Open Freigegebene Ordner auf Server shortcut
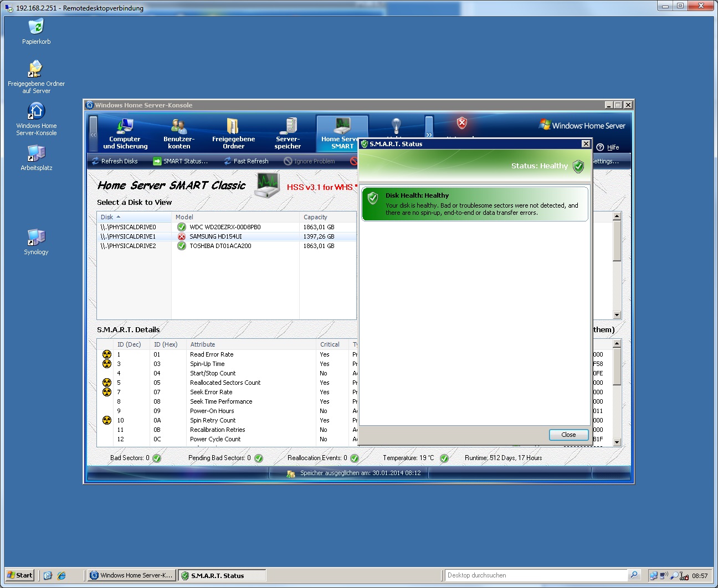The height and width of the screenshot is (588, 718). [36, 77]
